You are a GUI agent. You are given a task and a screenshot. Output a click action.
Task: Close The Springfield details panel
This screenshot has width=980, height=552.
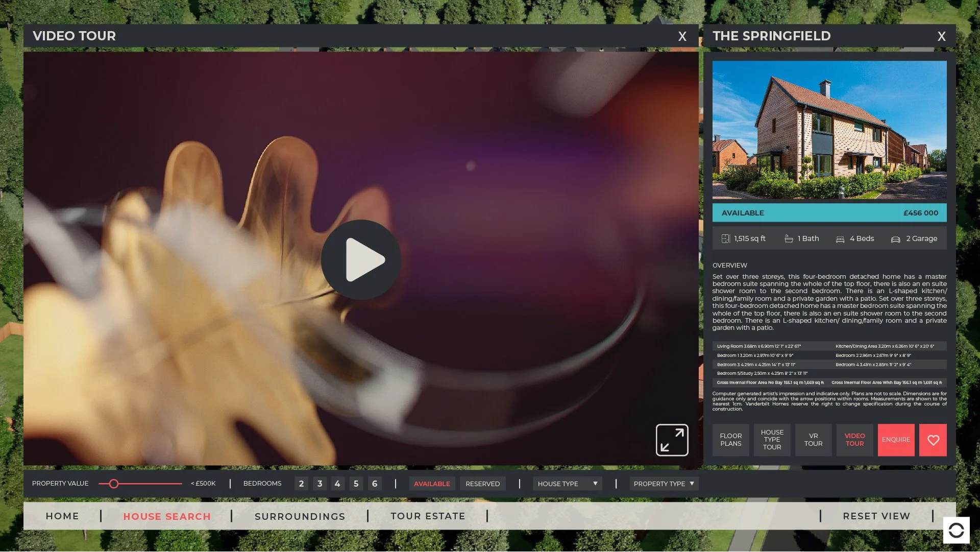pyautogui.click(x=941, y=36)
